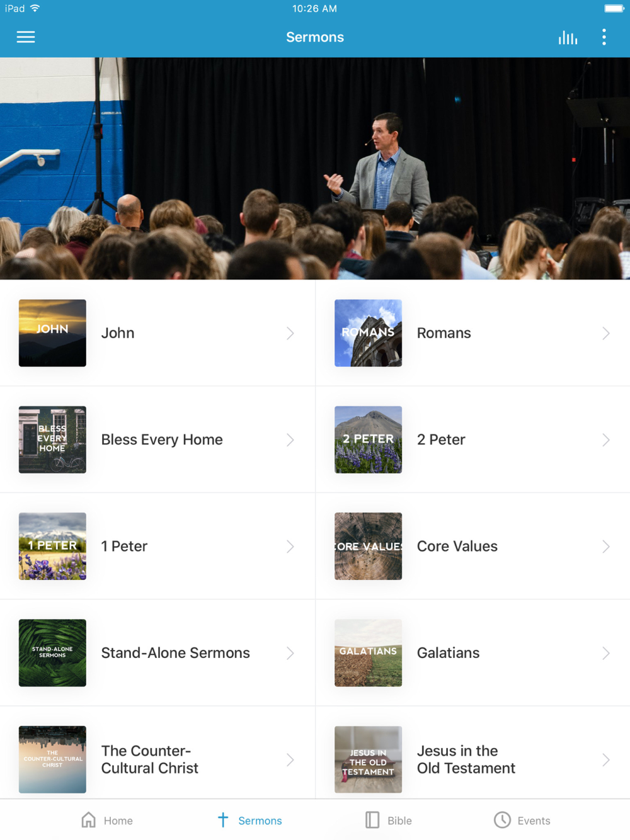Viewport: 630px width, 840px height.
Task: Tap the Sermons cross icon
Action: pyautogui.click(x=223, y=820)
